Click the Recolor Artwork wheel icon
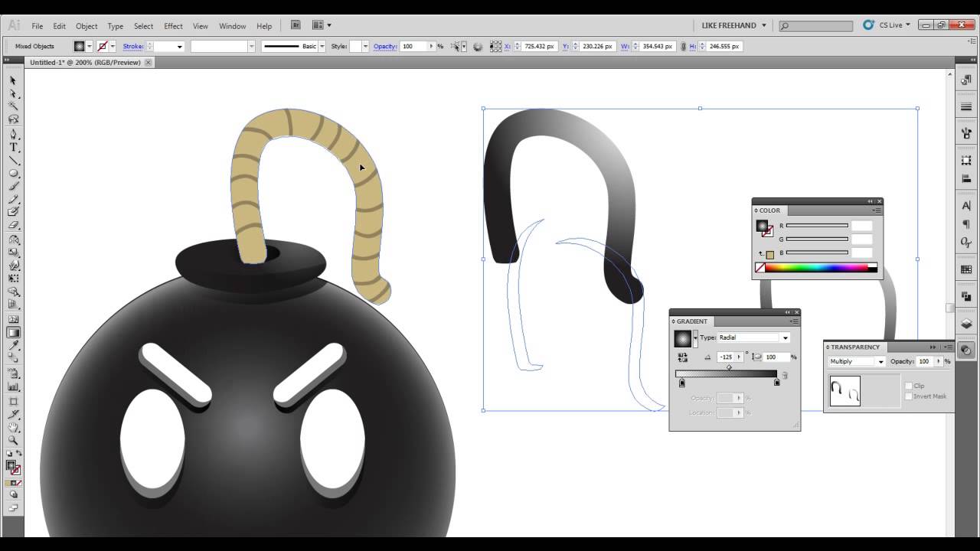The width and height of the screenshot is (980, 551). coord(478,46)
